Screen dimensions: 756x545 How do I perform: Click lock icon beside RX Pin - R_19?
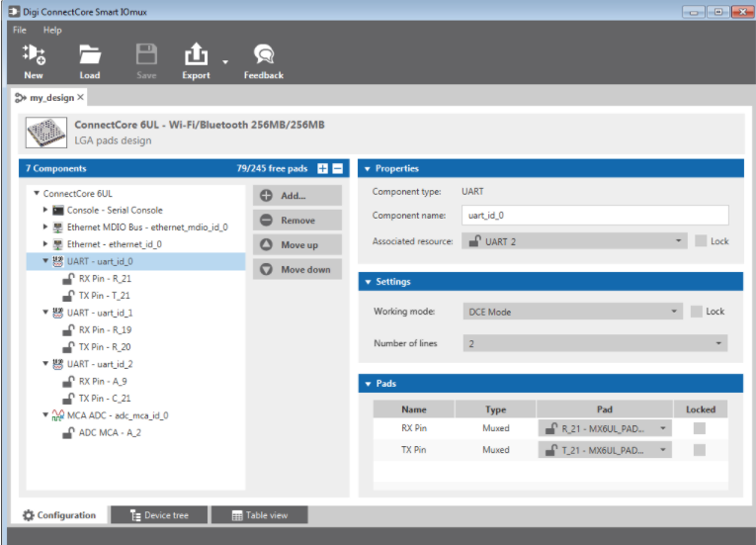tap(69, 329)
